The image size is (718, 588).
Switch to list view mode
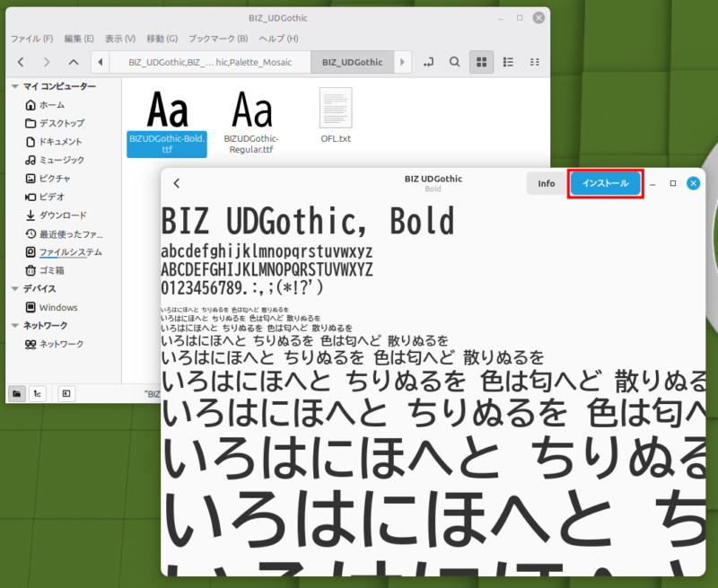pyautogui.click(x=508, y=62)
